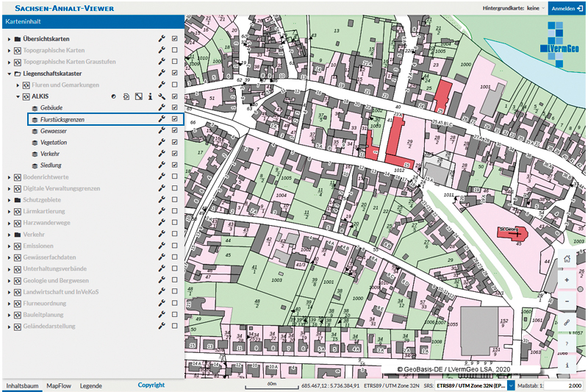Collapse the Liegenschaftskataster tree node

pos(10,74)
